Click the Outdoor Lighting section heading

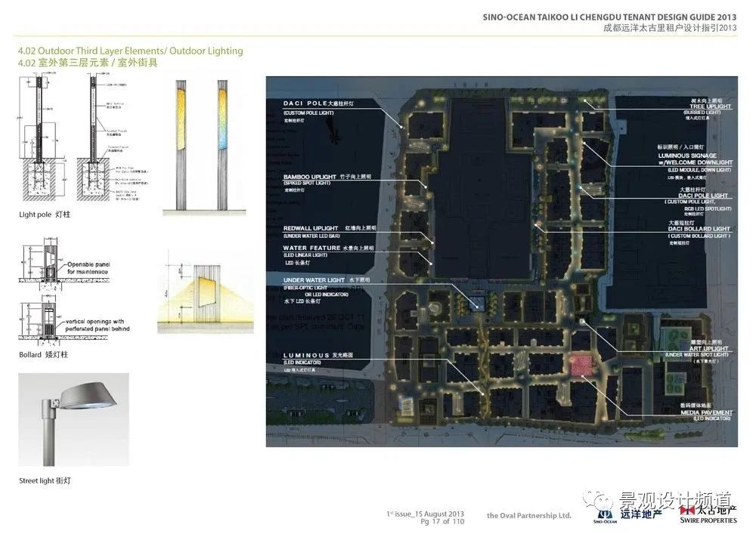131,51
